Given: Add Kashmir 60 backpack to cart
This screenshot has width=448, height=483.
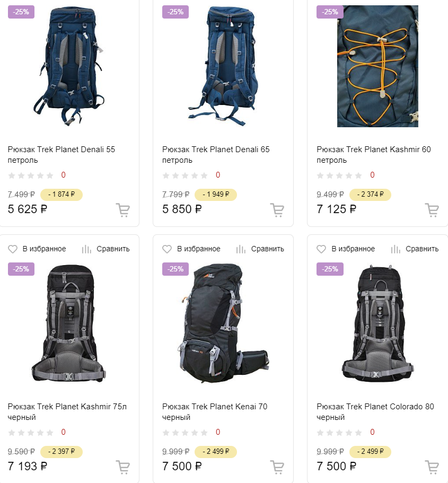Looking at the screenshot, I should [x=432, y=210].
